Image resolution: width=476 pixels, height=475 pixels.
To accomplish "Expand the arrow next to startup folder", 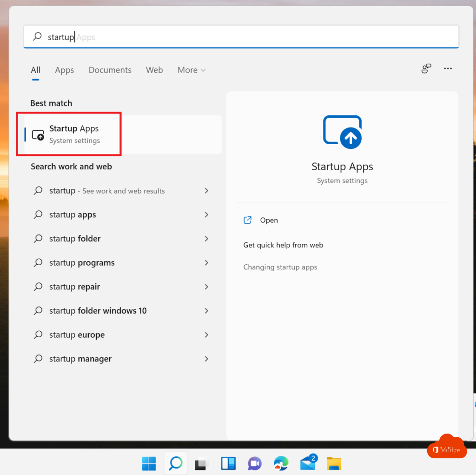I will point(206,239).
